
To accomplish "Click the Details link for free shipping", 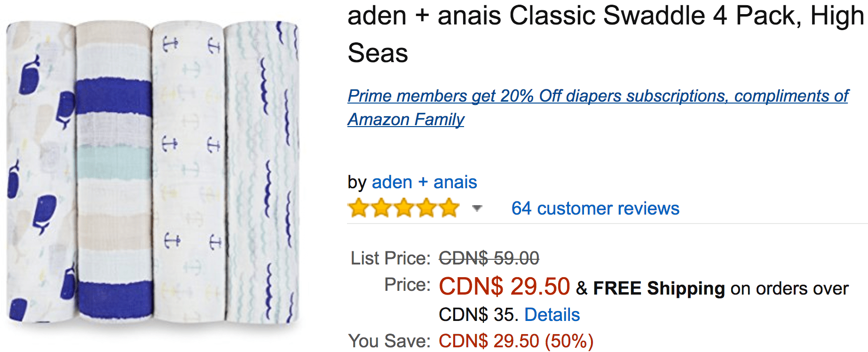I will [552, 315].
